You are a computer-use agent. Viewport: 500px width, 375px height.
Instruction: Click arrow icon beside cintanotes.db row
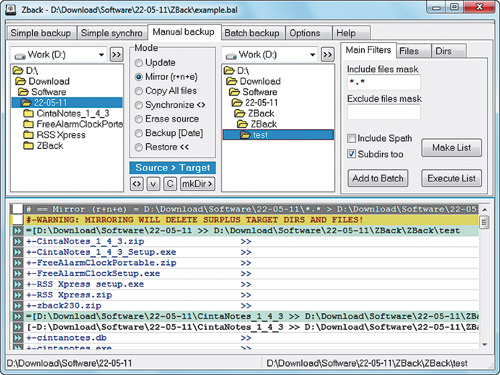pyautogui.click(x=17, y=338)
